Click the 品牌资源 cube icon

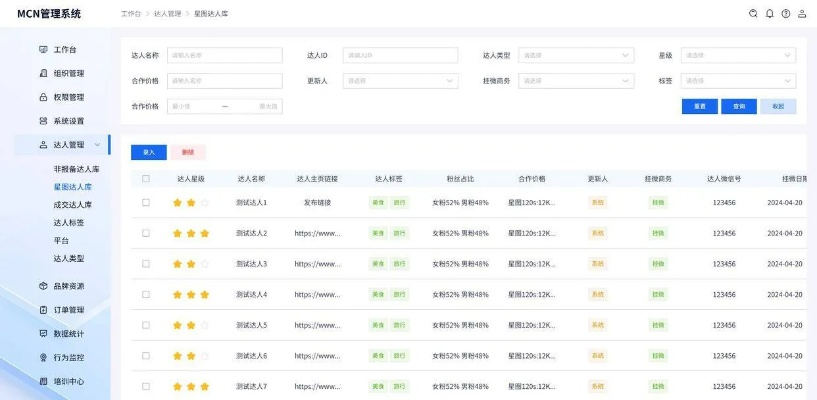click(x=43, y=286)
